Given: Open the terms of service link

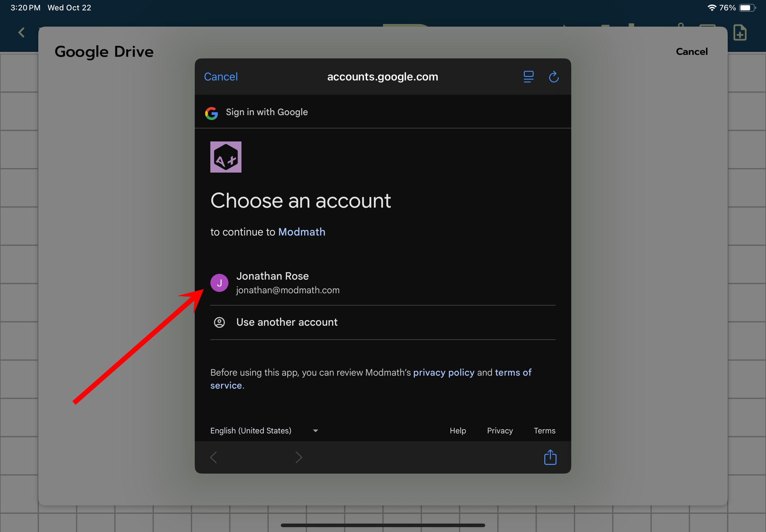Looking at the screenshot, I should coord(513,372).
